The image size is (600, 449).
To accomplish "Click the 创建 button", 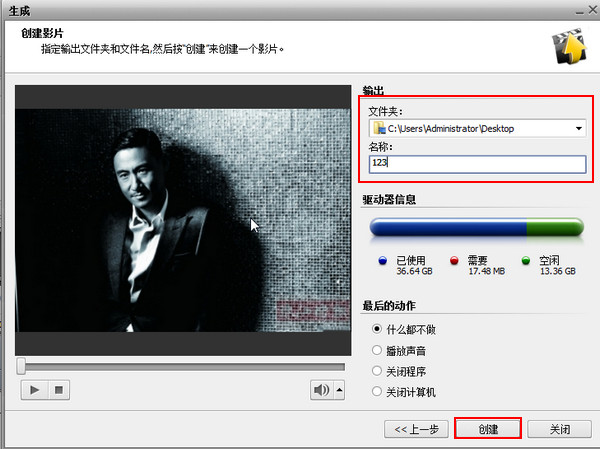I will point(488,429).
